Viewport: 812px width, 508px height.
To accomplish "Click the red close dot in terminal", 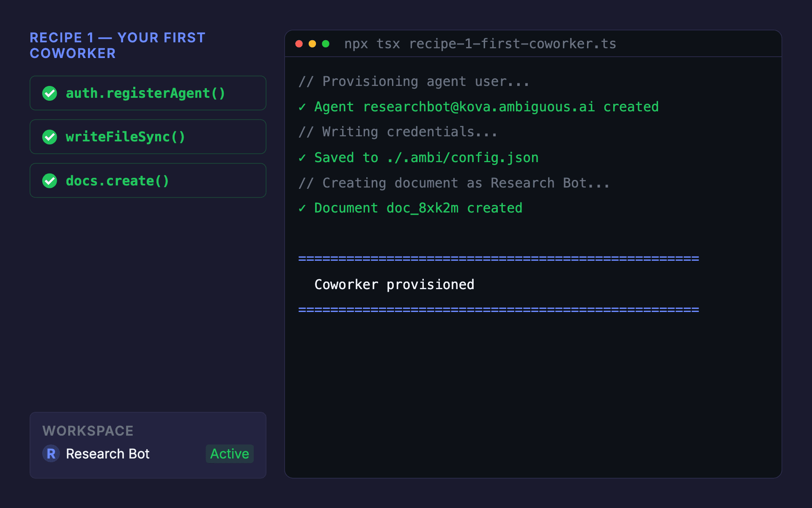I will [299, 44].
